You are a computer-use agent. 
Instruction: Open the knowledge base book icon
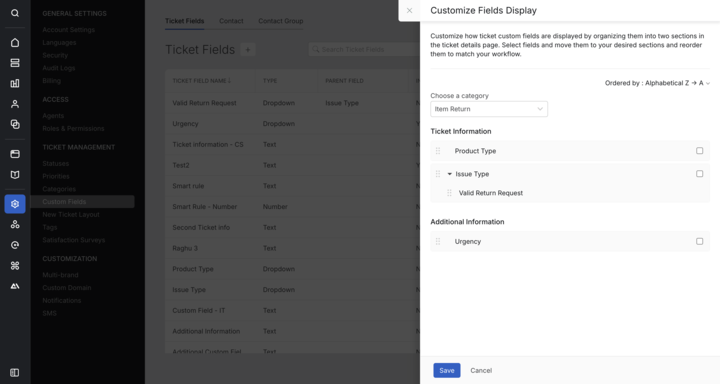tap(15, 175)
